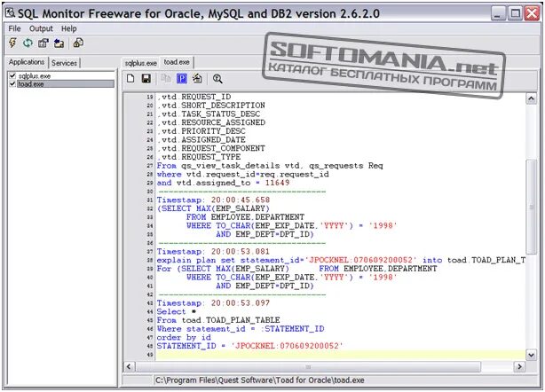The width and height of the screenshot is (545, 392).
Task: Click line 'where vtd.request_id=req.request_id'
Action: (x=243, y=175)
